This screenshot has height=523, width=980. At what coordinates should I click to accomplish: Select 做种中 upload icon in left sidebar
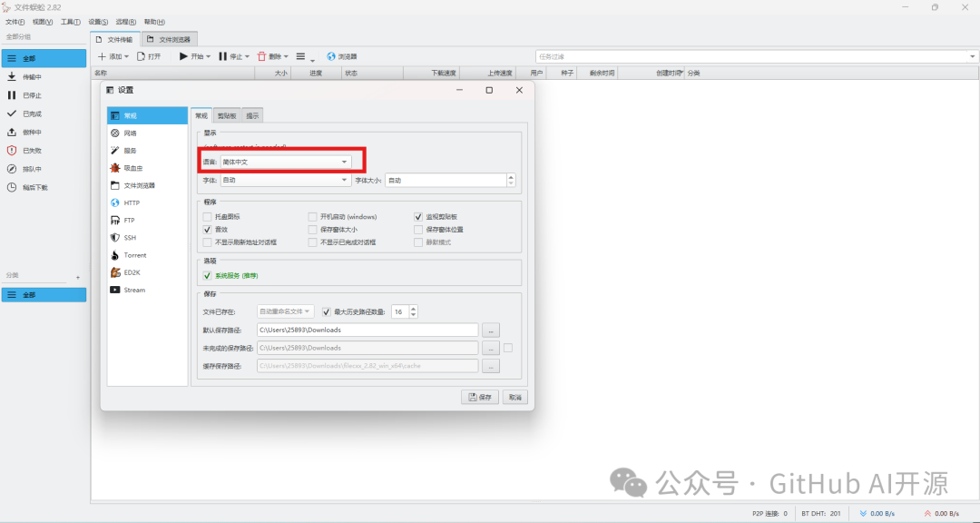[x=11, y=132]
